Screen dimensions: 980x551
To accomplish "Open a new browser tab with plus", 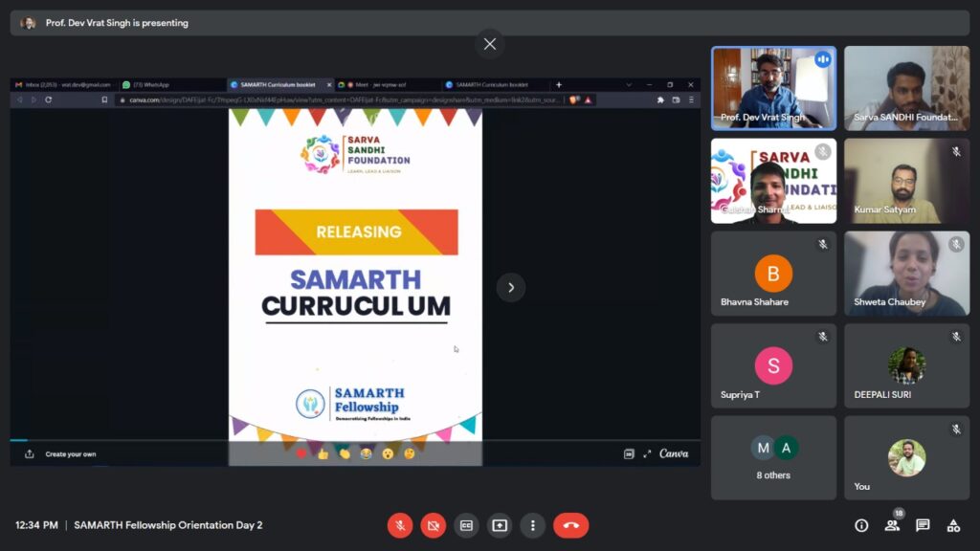I will (x=559, y=84).
